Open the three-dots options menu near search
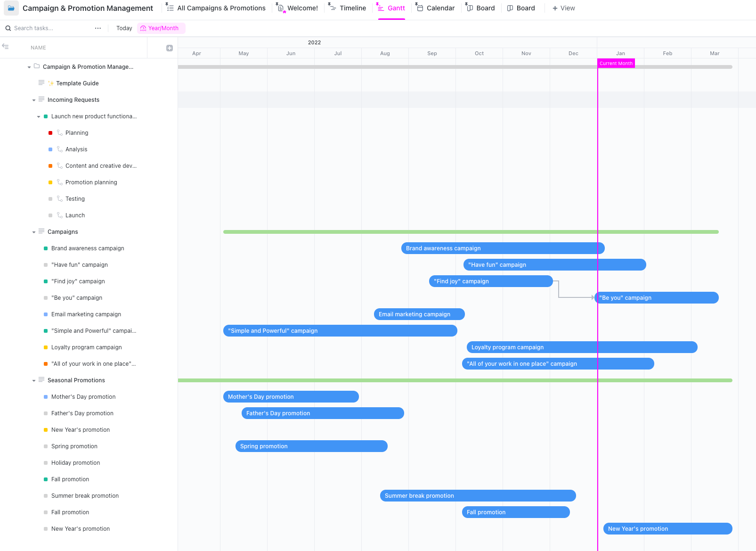 click(x=98, y=28)
